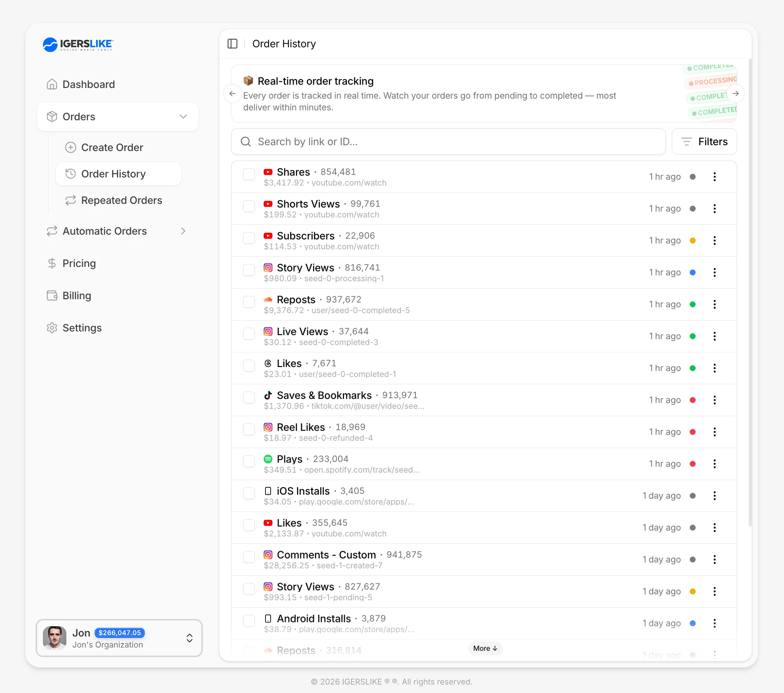The width and height of the screenshot is (784, 693).
Task: Toggle the sidebar panel icon
Action: click(232, 44)
